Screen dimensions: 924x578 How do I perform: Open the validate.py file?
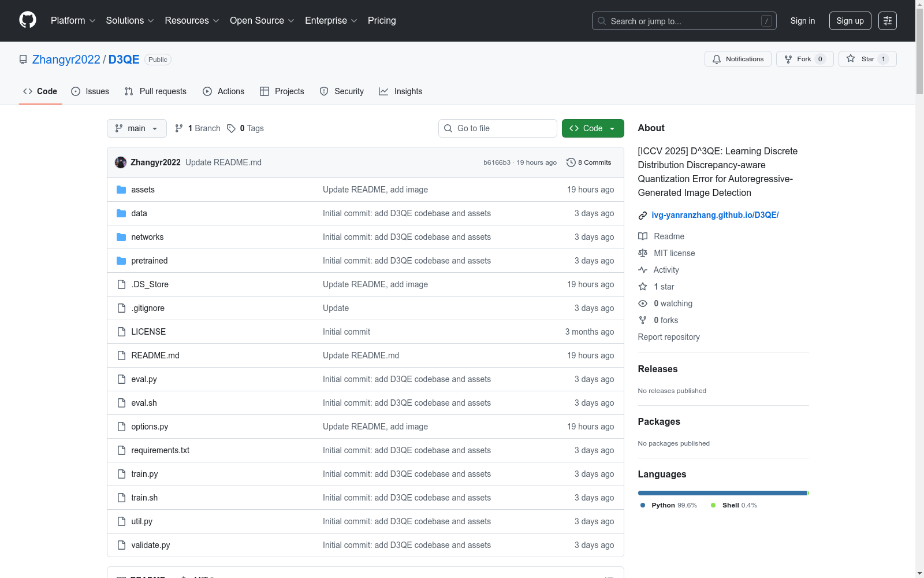(x=151, y=545)
